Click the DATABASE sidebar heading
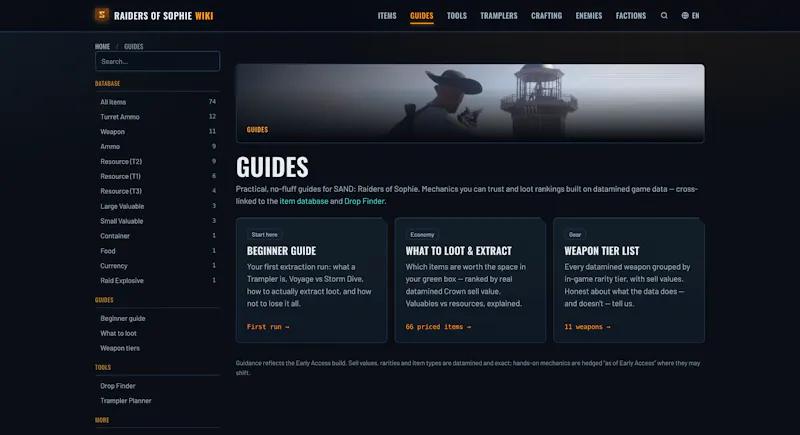 click(107, 83)
